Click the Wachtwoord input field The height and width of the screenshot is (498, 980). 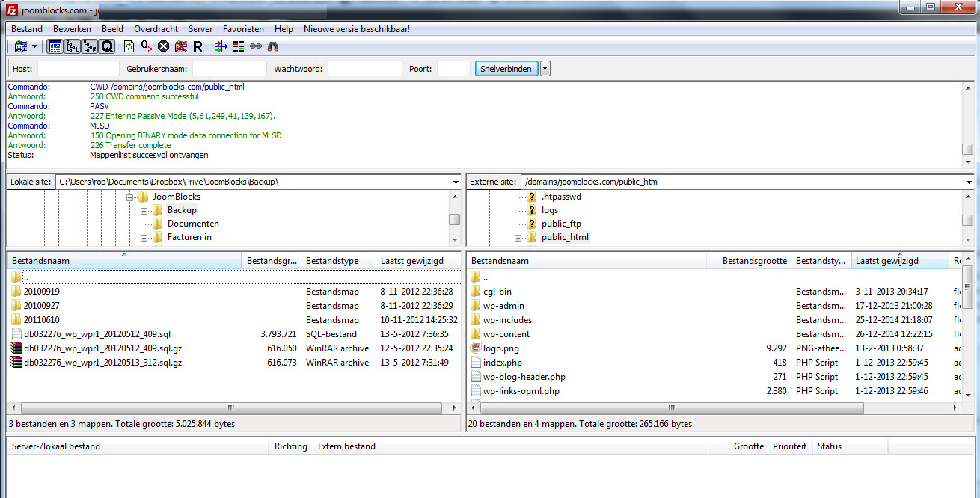[x=365, y=69]
